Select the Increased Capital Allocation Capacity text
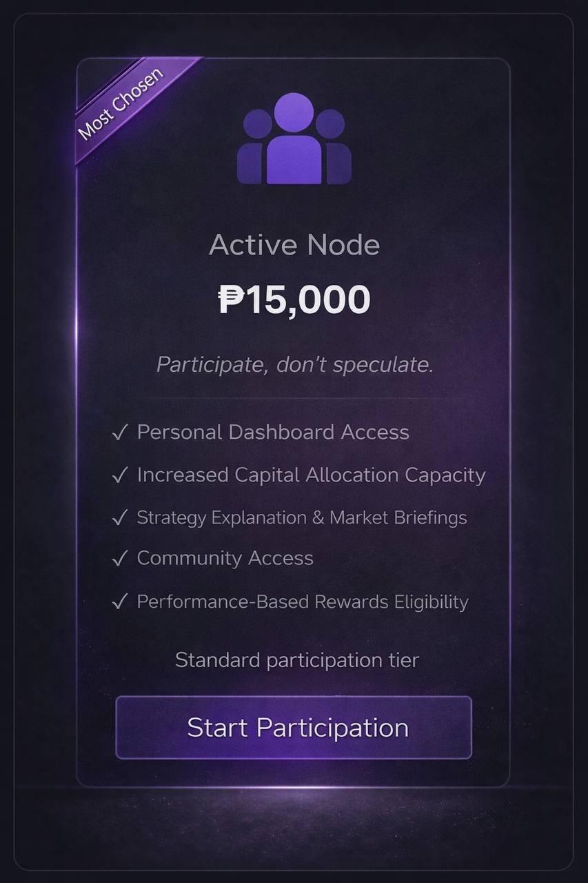 pos(311,475)
